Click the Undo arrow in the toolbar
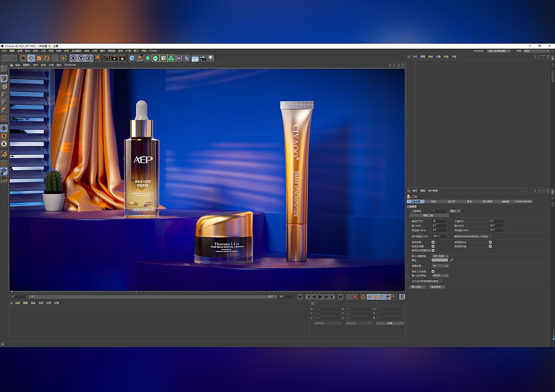Viewport: 555px width, 392px height. [x=6, y=58]
